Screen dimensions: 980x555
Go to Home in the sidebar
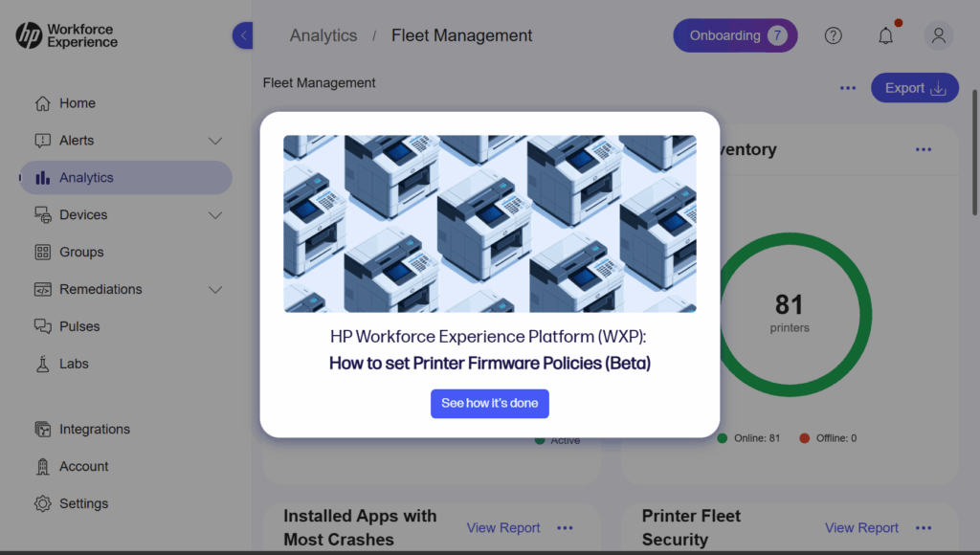point(77,103)
